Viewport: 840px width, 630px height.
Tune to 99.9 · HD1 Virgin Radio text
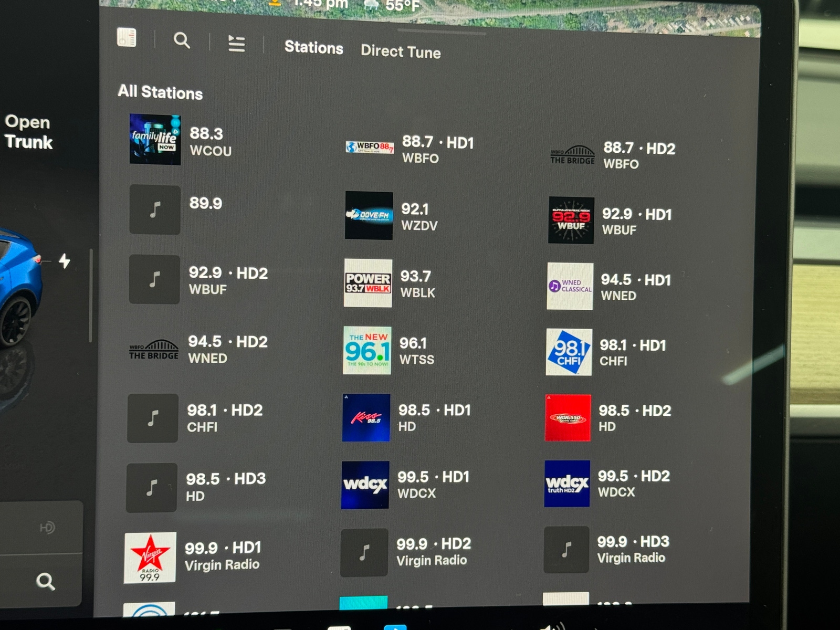point(223,556)
